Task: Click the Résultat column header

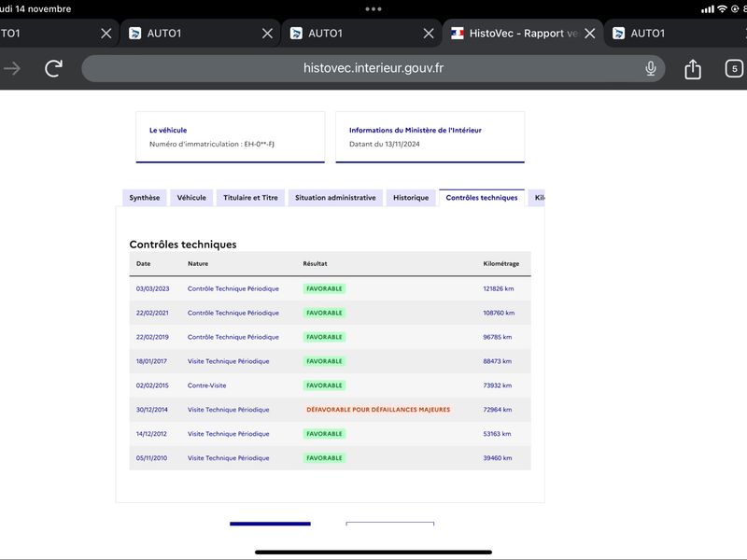Action: [x=315, y=264]
